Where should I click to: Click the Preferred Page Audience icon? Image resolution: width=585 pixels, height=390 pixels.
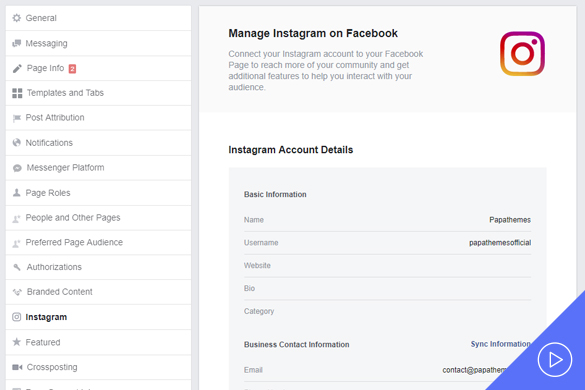(x=16, y=243)
